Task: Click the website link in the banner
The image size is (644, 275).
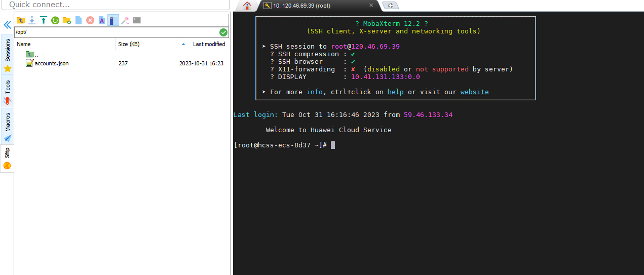Action: pyautogui.click(x=475, y=92)
